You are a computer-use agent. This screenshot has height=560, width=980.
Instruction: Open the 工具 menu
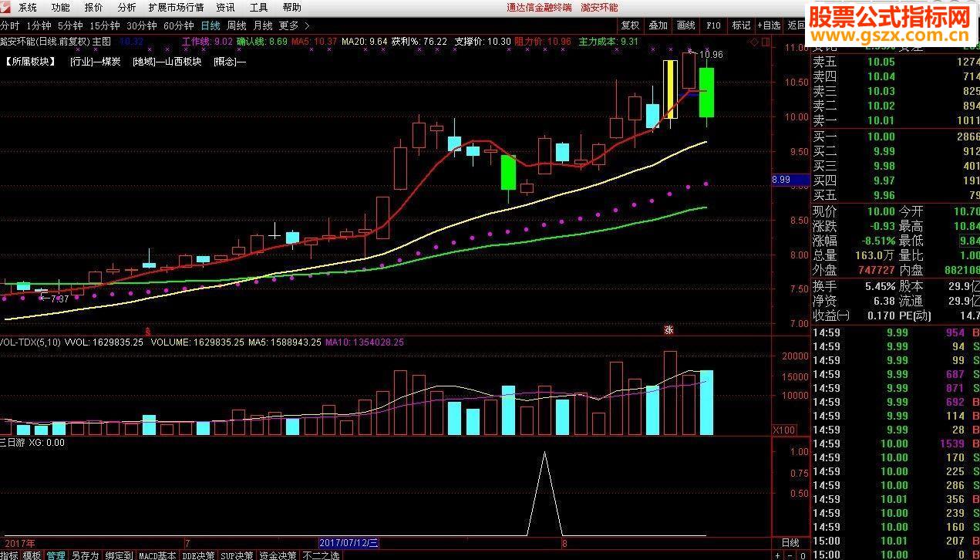coord(259,7)
